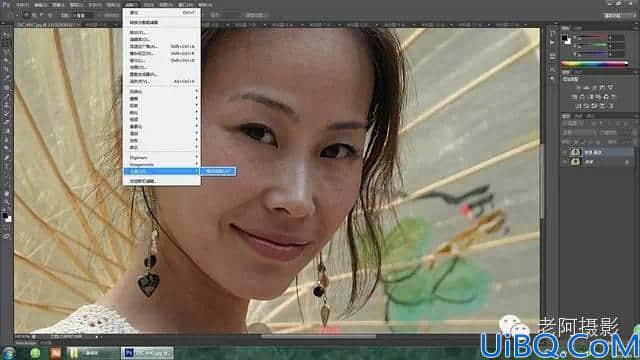Open the folder window taskbar button
The width and height of the screenshot is (640, 360).
click(93, 353)
